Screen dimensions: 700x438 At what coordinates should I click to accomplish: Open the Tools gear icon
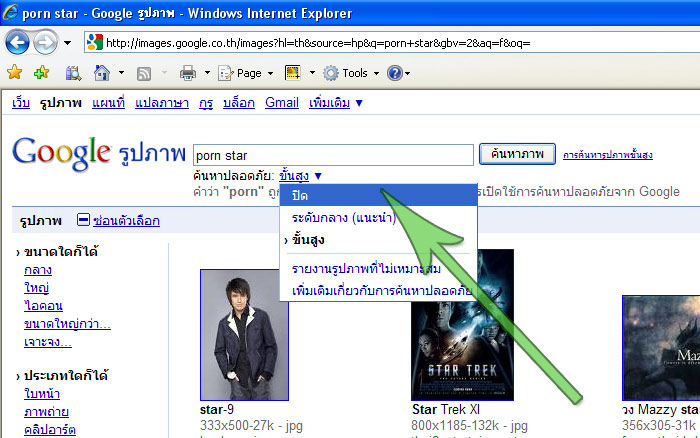point(331,73)
